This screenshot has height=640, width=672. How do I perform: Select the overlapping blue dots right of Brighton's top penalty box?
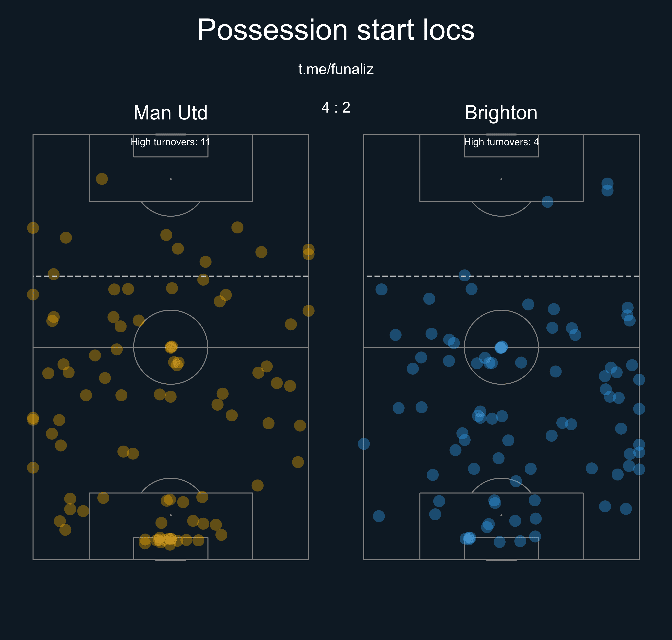[x=607, y=187]
